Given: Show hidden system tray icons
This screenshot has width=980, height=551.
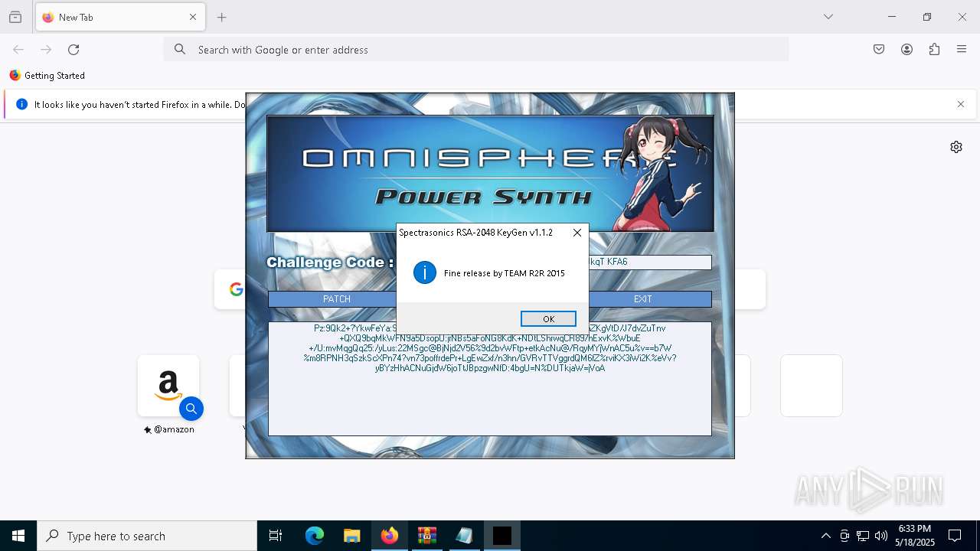Looking at the screenshot, I should [825, 536].
